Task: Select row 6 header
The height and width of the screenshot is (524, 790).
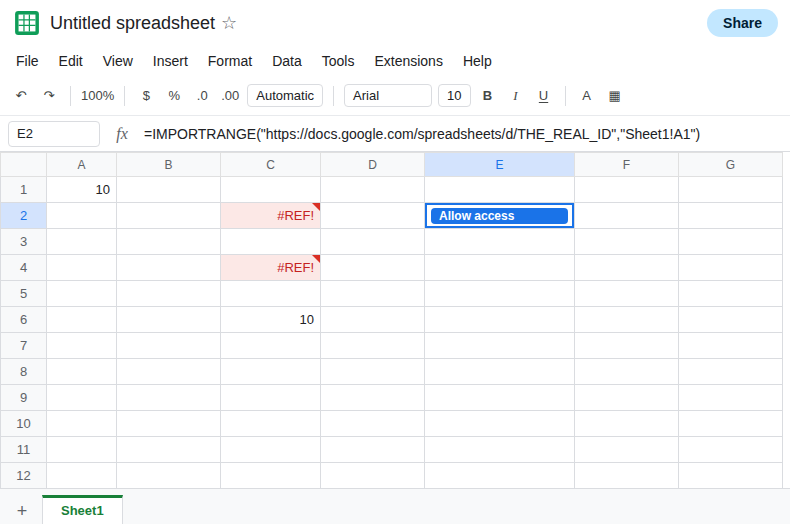Action: (23, 319)
